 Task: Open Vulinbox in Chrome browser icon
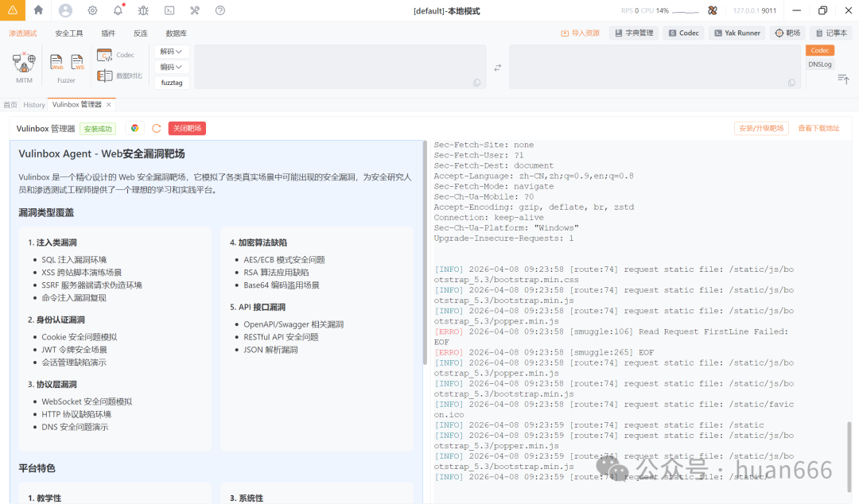tap(134, 128)
